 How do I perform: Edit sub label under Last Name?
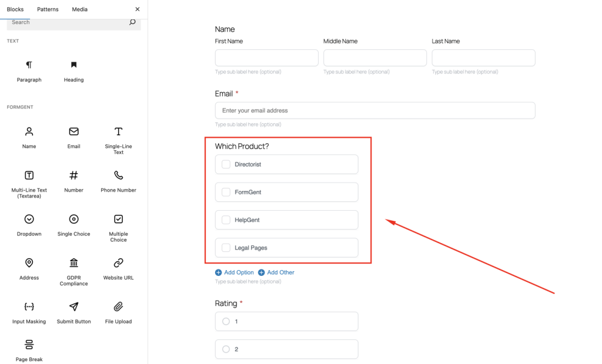tap(465, 72)
